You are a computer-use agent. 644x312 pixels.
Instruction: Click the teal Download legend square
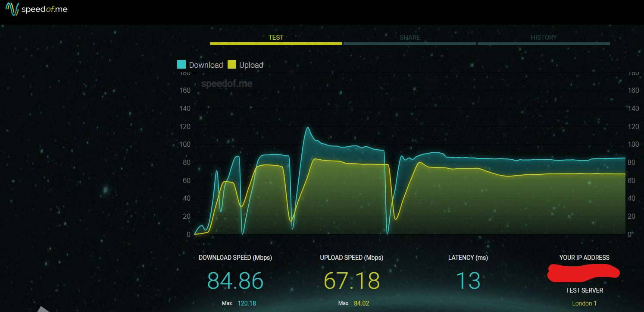181,65
